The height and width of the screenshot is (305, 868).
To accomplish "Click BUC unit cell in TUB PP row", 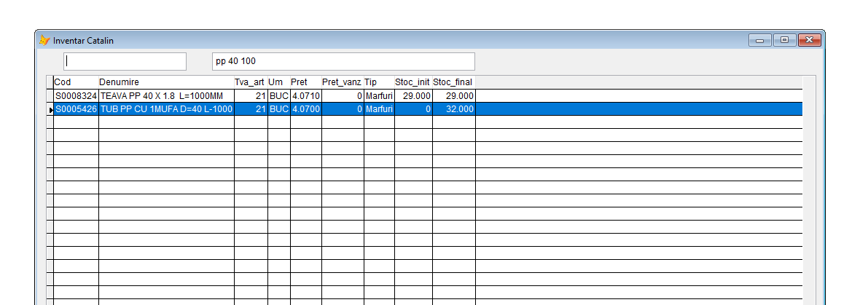I will click(x=279, y=109).
